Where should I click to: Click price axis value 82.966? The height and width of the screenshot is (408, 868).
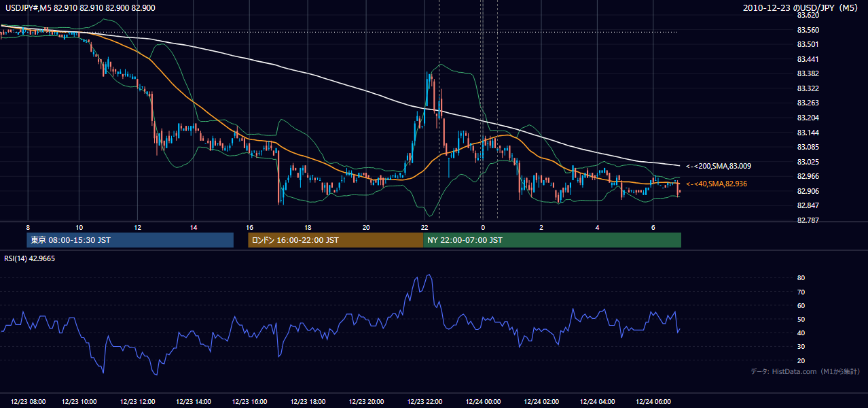[x=807, y=176]
